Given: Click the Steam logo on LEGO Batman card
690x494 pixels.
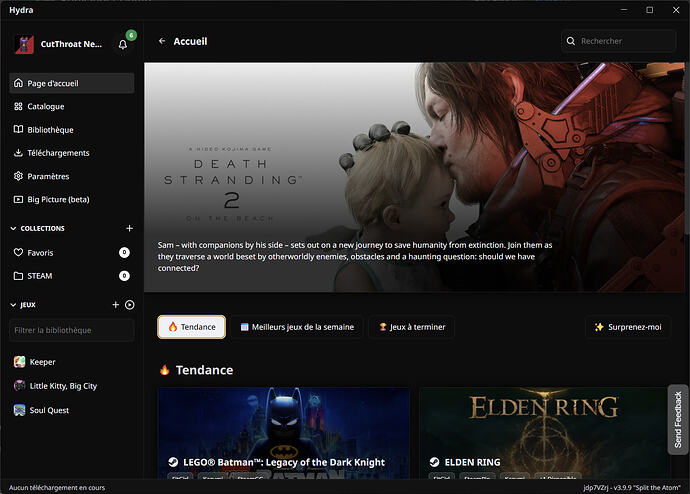Looking at the screenshot, I should tap(173, 462).
